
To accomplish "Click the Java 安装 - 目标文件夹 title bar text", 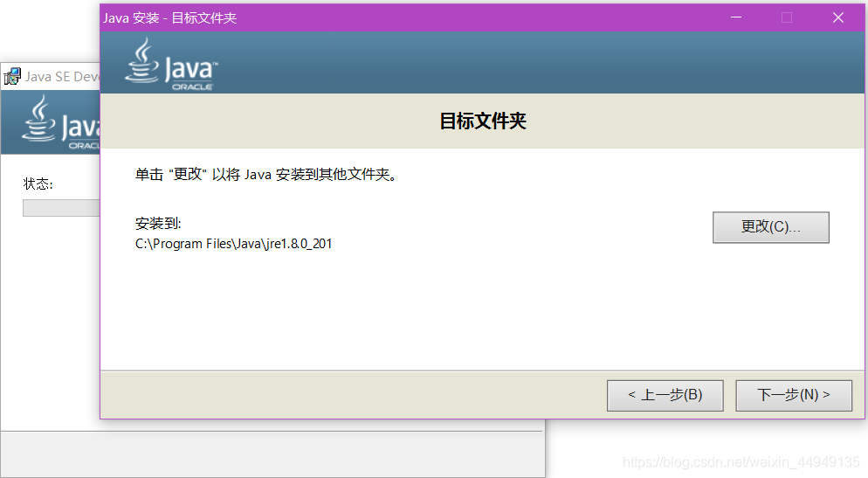I will [169, 18].
